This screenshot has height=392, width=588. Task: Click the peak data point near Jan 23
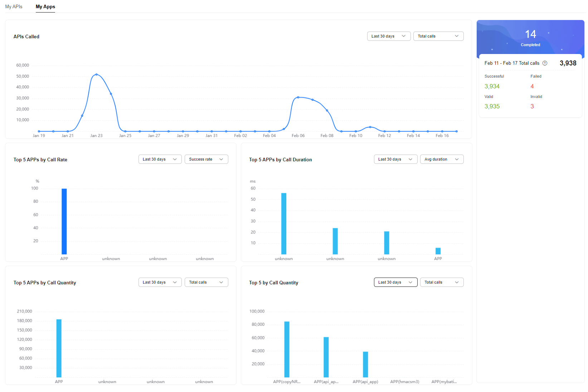tap(96, 74)
